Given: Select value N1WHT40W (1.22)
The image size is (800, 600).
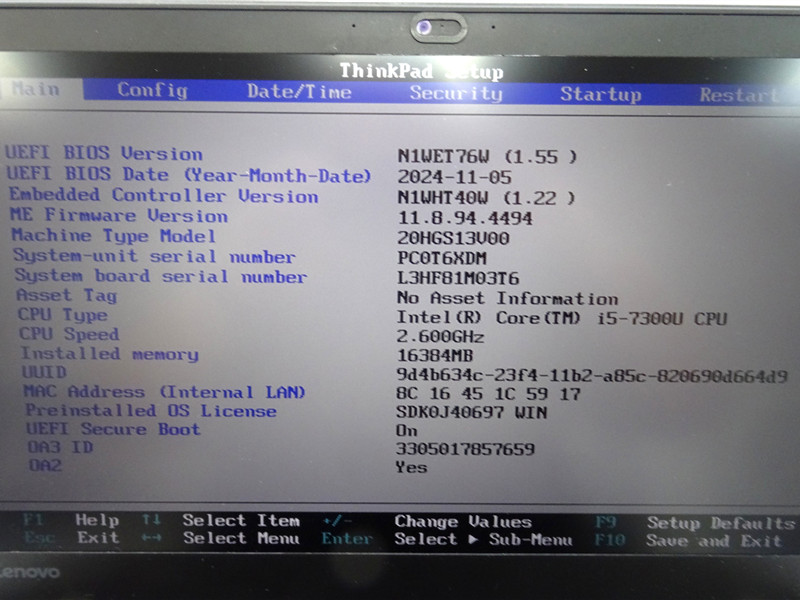Looking at the screenshot, I should [486, 198].
